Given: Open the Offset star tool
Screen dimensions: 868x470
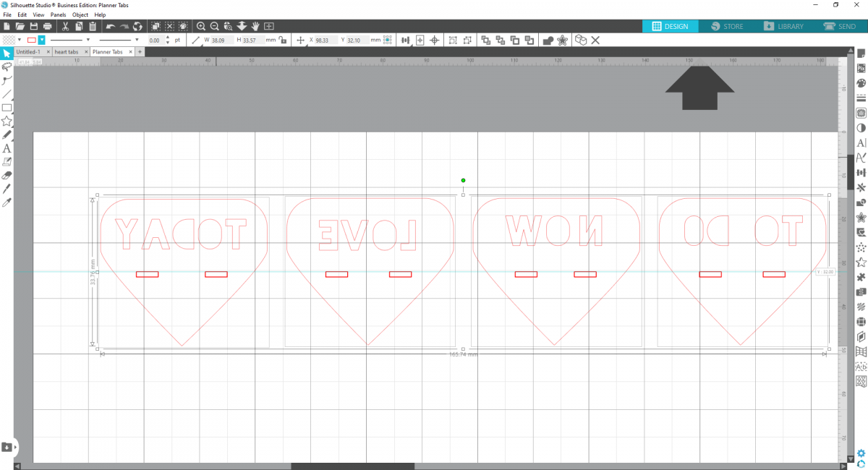Looking at the screenshot, I should [562, 40].
